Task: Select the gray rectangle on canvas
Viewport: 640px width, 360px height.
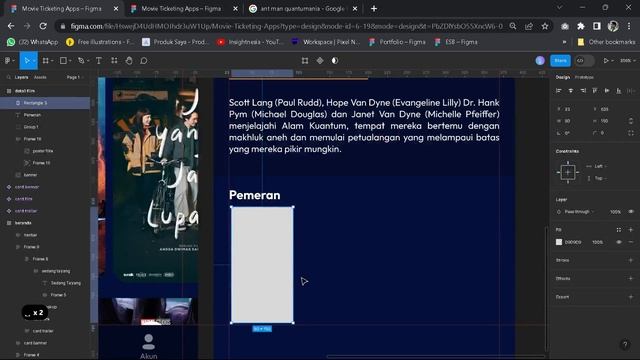Action: coord(262,265)
